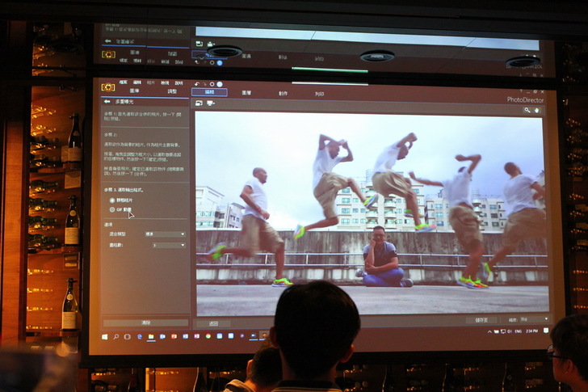The image size is (588, 392).
Task: Switch to the 列印 tab
Action: (x=320, y=94)
